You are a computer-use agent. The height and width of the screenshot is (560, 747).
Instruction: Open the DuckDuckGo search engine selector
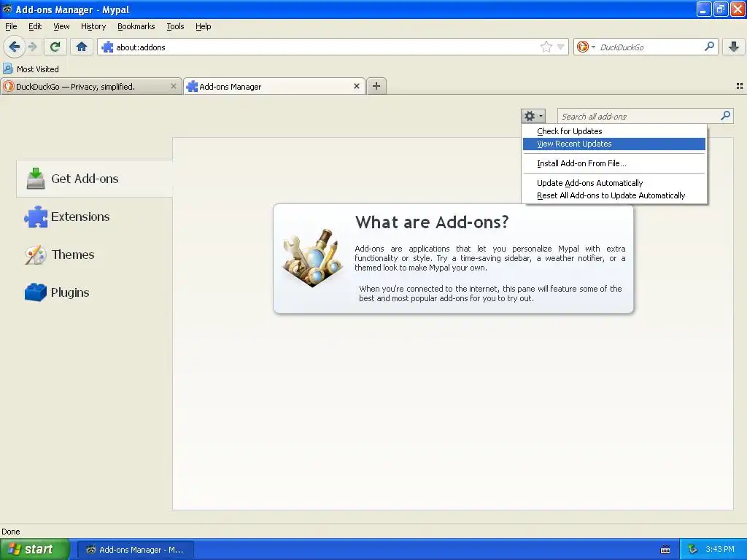[585, 47]
